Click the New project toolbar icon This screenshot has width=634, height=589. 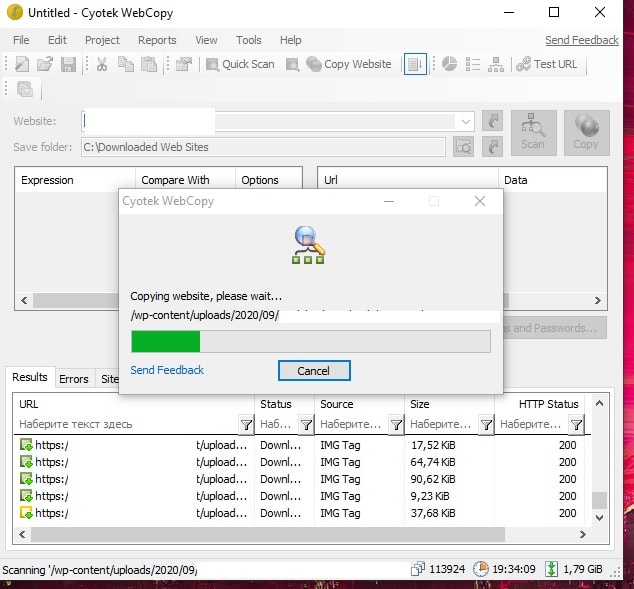point(21,64)
